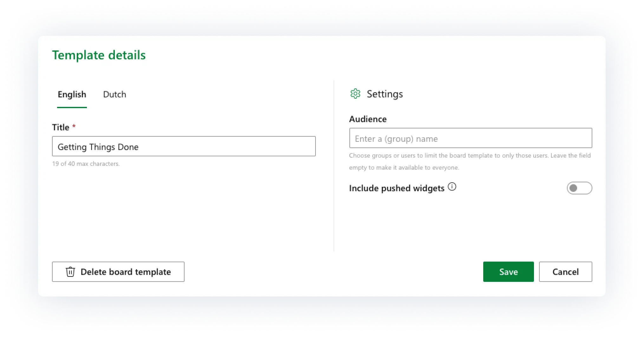This screenshot has width=644, height=337.
Task: Click the Audience label
Action: pyautogui.click(x=368, y=119)
